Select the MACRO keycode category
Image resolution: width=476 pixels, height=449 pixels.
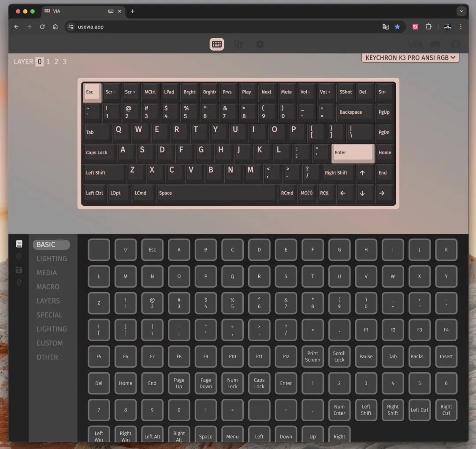click(48, 287)
